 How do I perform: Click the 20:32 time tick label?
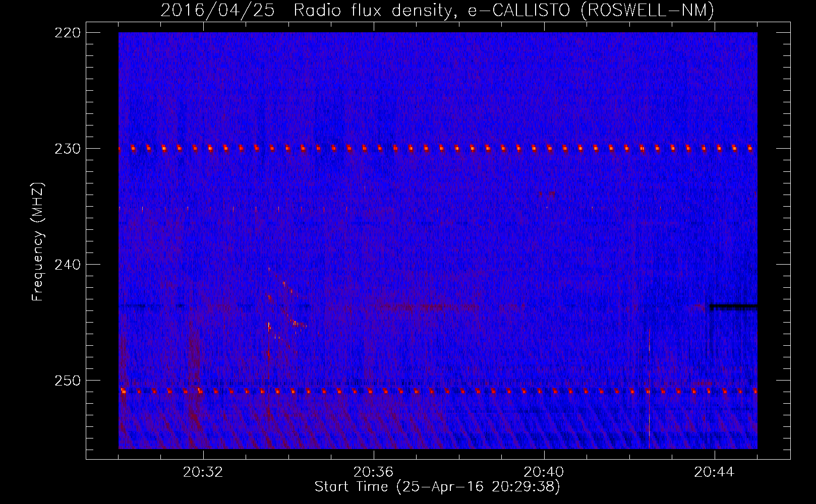(203, 472)
